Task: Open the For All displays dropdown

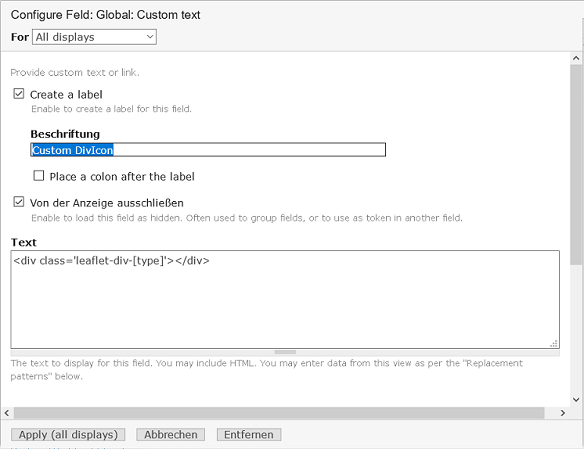Action: click(94, 37)
